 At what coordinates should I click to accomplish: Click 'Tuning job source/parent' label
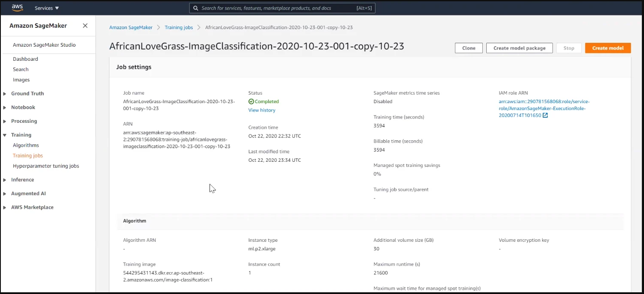point(401,189)
